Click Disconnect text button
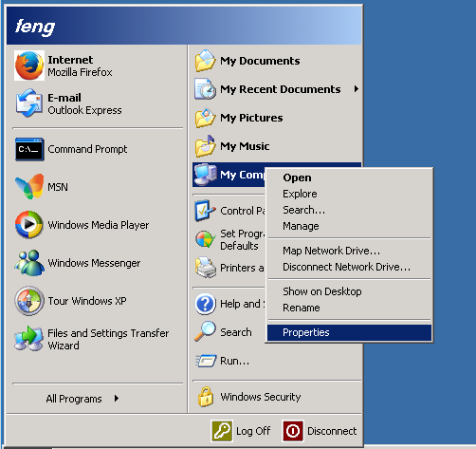Viewport: 476px width, 449px height. click(332, 431)
